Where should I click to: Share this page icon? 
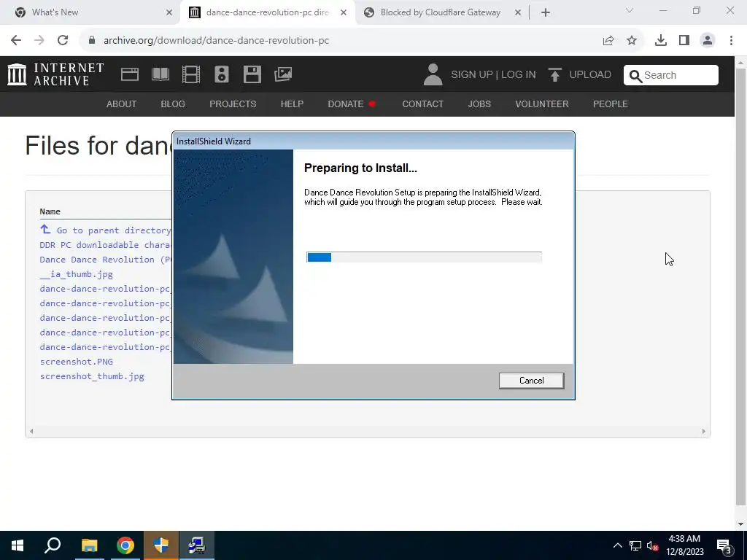coord(608,41)
